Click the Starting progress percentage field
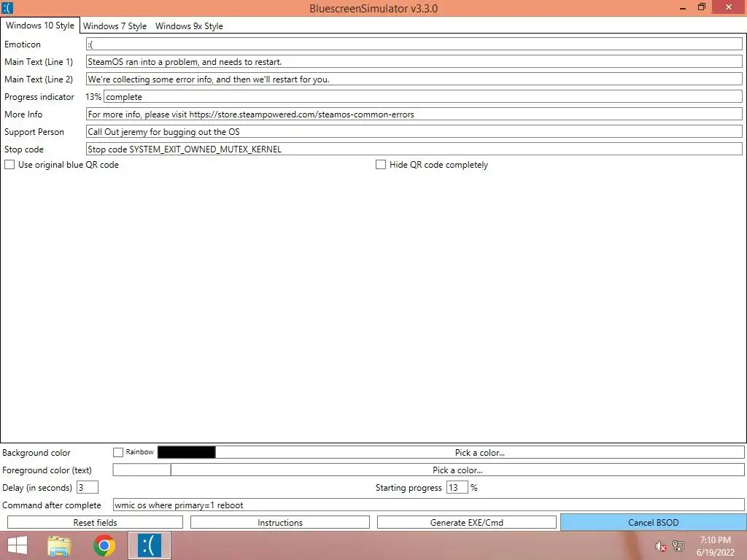The image size is (747, 560). click(457, 488)
